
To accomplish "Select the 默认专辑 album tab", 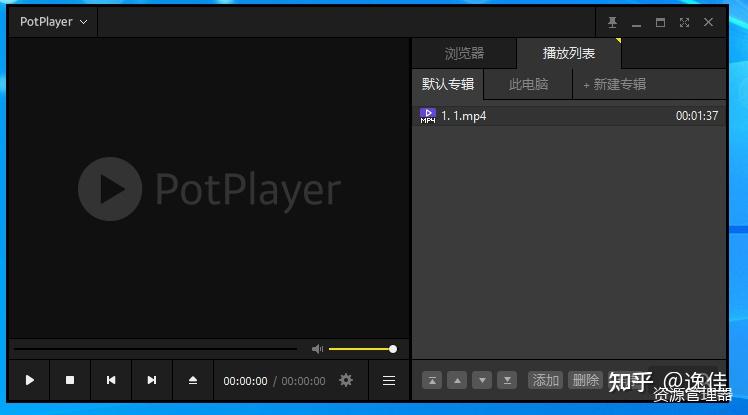I will point(448,84).
